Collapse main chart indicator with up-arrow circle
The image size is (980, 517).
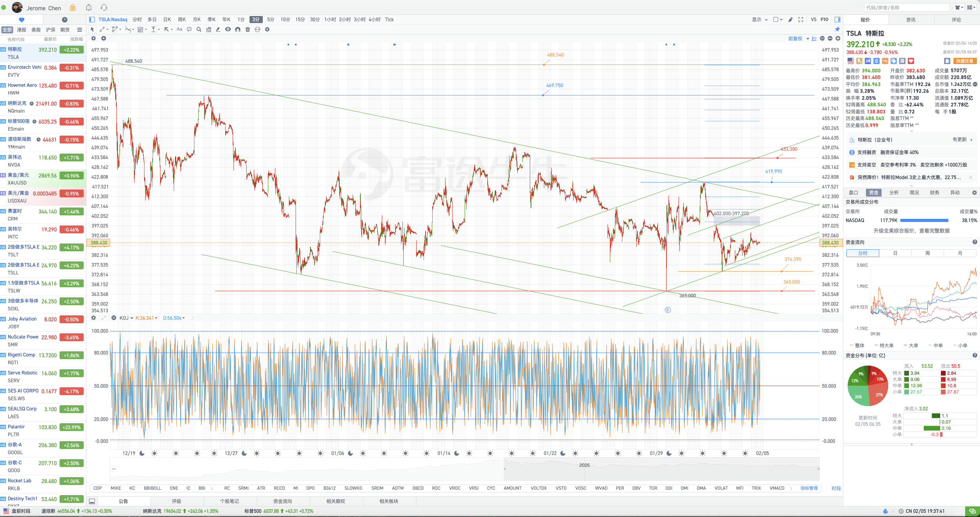(103, 38)
